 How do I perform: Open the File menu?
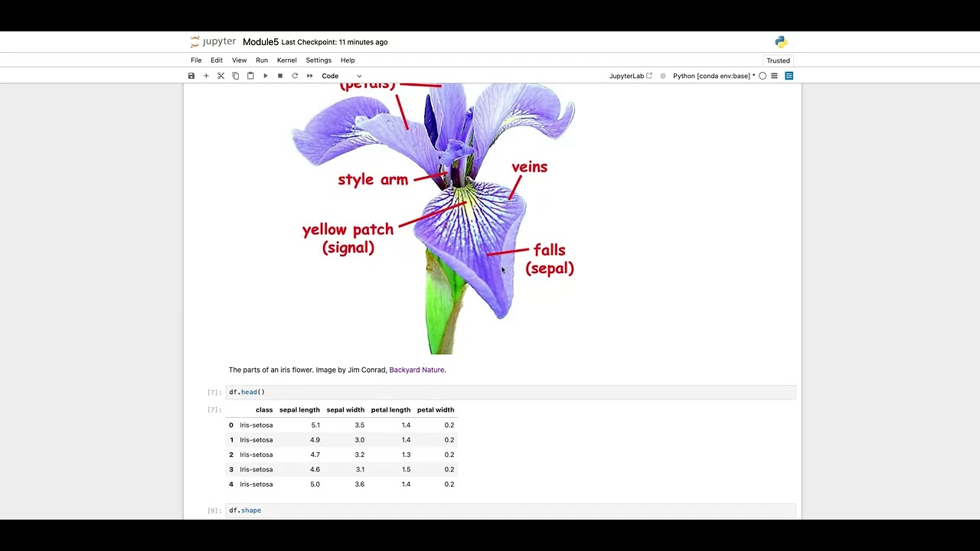tap(196, 60)
